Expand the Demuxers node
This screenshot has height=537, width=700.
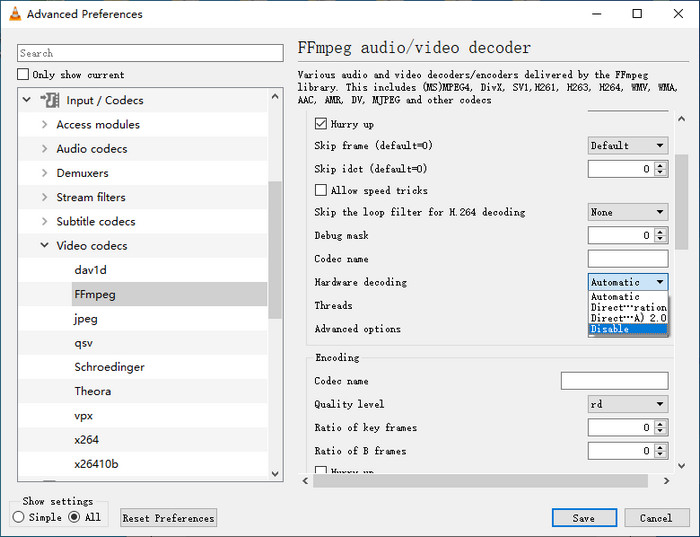click(44, 173)
